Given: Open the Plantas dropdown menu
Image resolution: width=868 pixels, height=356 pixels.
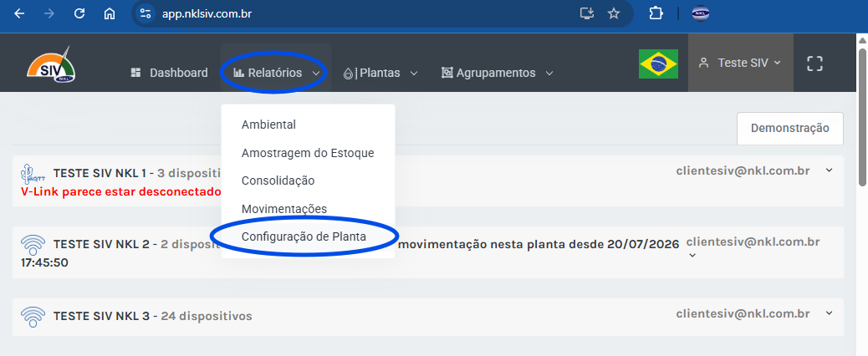Looking at the screenshot, I should click(x=380, y=73).
